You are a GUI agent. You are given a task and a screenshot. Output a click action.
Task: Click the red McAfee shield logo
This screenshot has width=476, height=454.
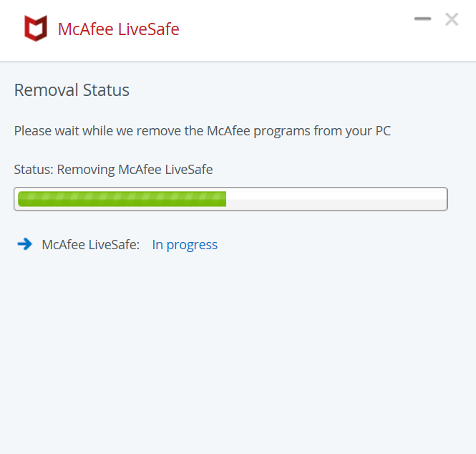click(x=36, y=28)
